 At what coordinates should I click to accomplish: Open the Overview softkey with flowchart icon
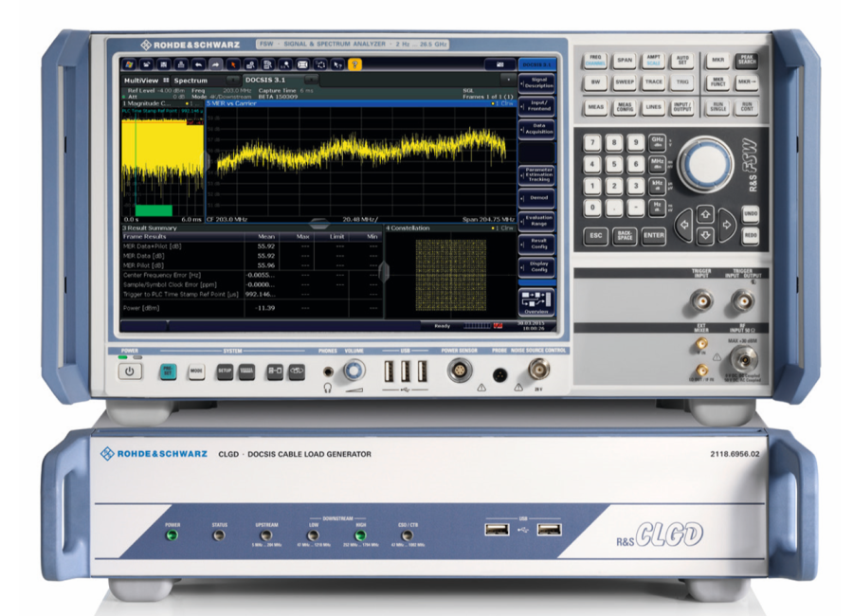535,301
